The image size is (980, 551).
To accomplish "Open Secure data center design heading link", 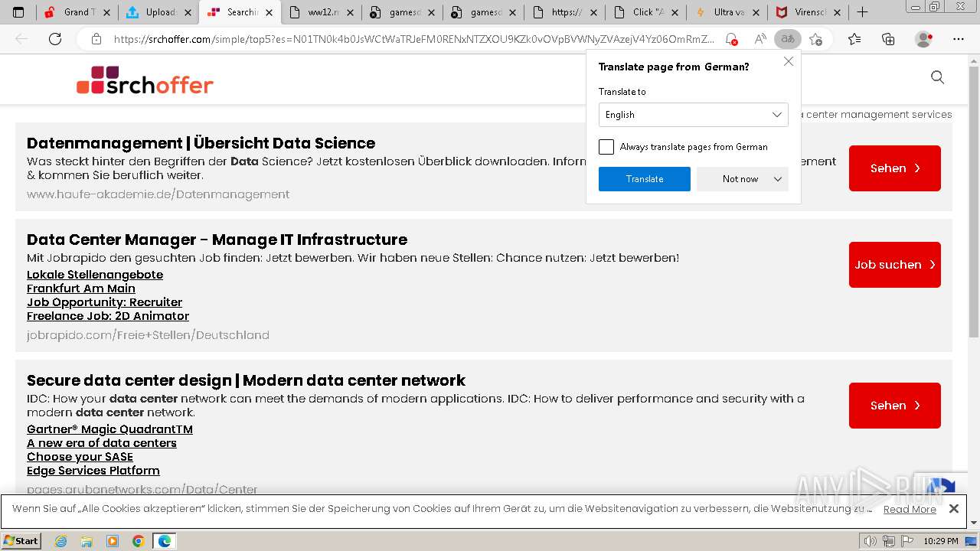I will (x=246, y=380).
